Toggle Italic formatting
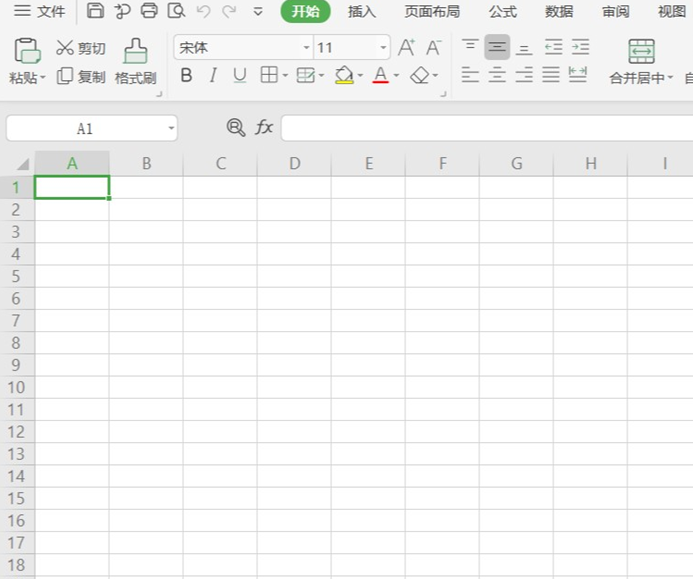The height and width of the screenshot is (579, 693). pyautogui.click(x=213, y=76)
